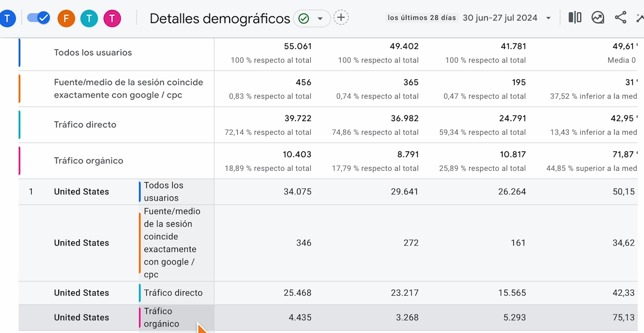Select the orange F comparison chip

click(66, 18)
